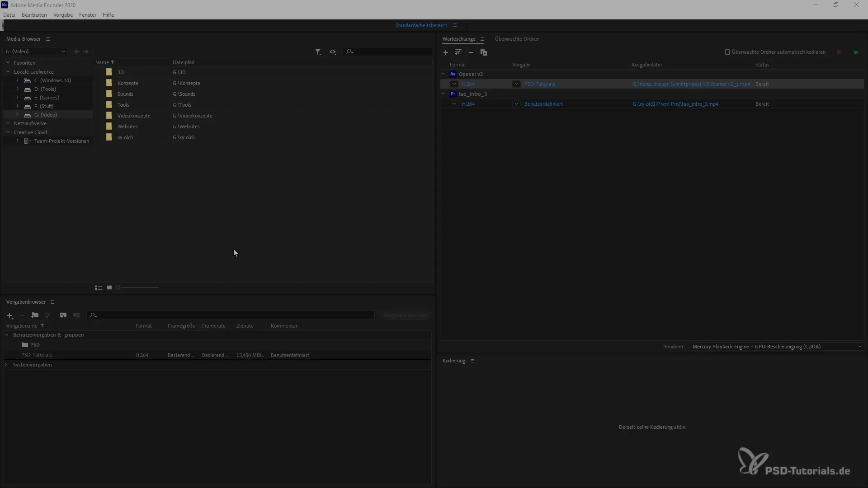Open the Vorgabenbrowser panel menu

(52, 302)
